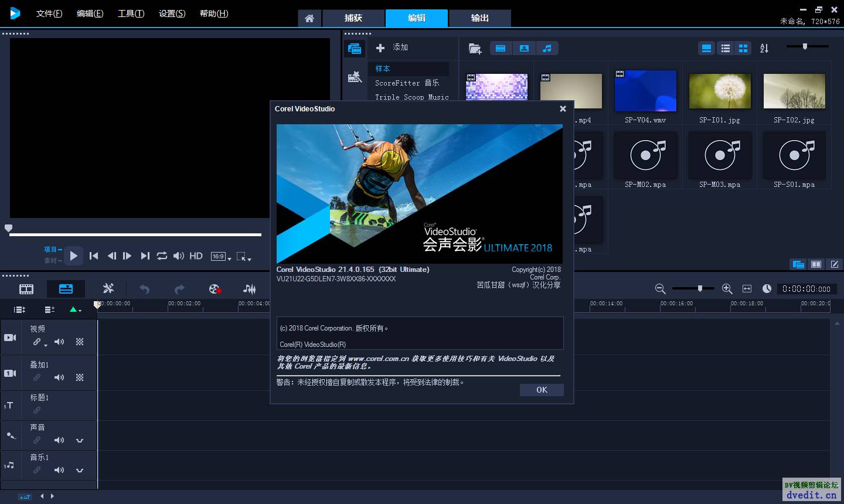Click the preview scrubber bar

point(135,234)
